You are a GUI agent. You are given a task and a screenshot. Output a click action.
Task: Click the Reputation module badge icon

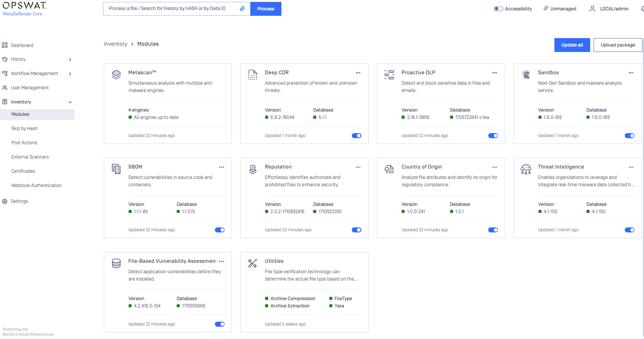[253, 169]
